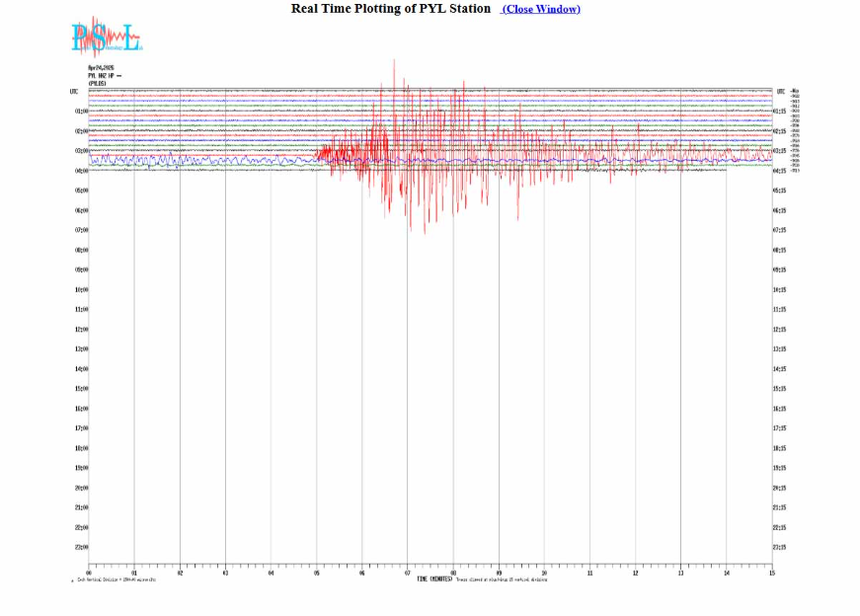Click the 12:00 UTC hour label on left
This screenshot has height=616, width=860.
point(82,330)
